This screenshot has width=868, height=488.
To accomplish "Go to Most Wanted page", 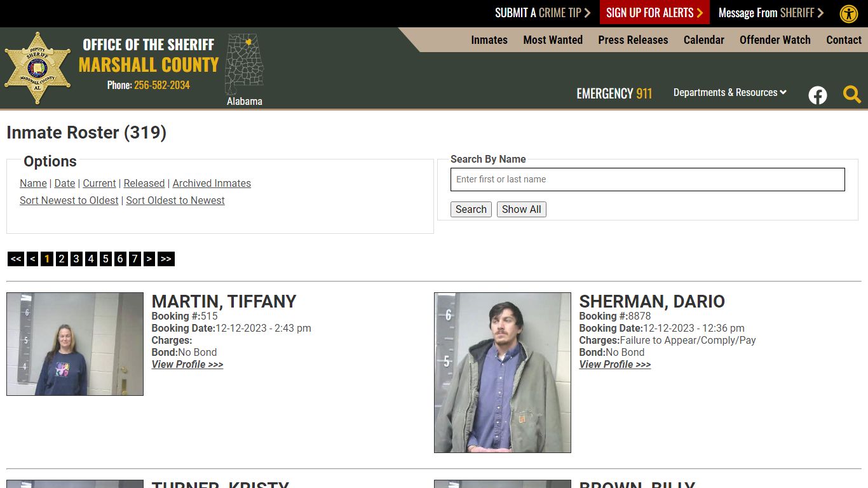I will [x=553, y=39].
